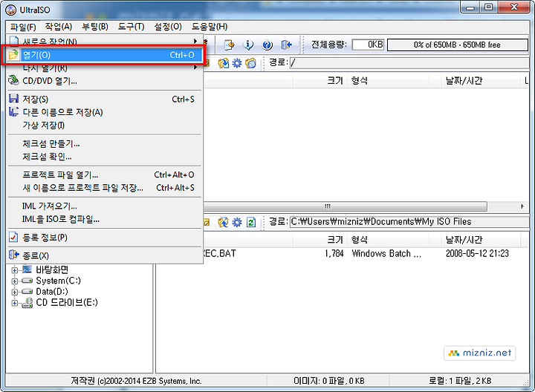
Task: Click the add-files icon in image pane toolbar
Action: [224, 63]
